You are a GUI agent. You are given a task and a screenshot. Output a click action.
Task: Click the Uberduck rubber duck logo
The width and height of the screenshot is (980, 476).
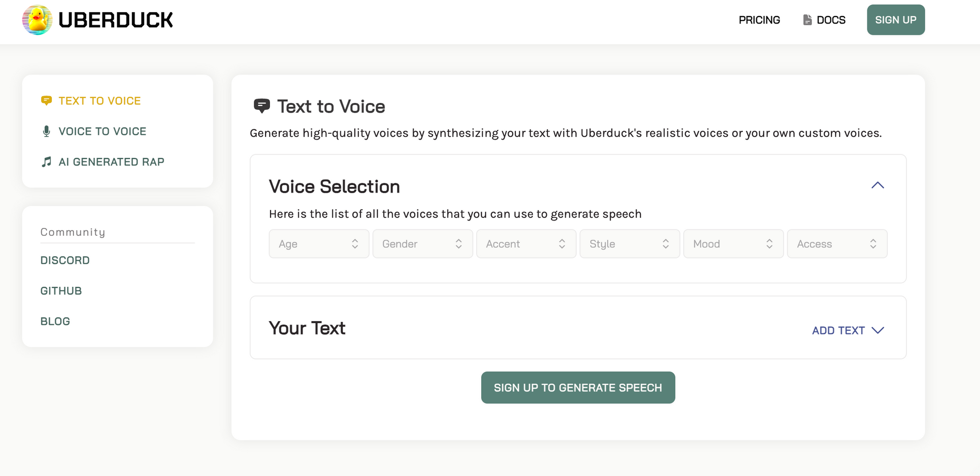click(37, 20)
